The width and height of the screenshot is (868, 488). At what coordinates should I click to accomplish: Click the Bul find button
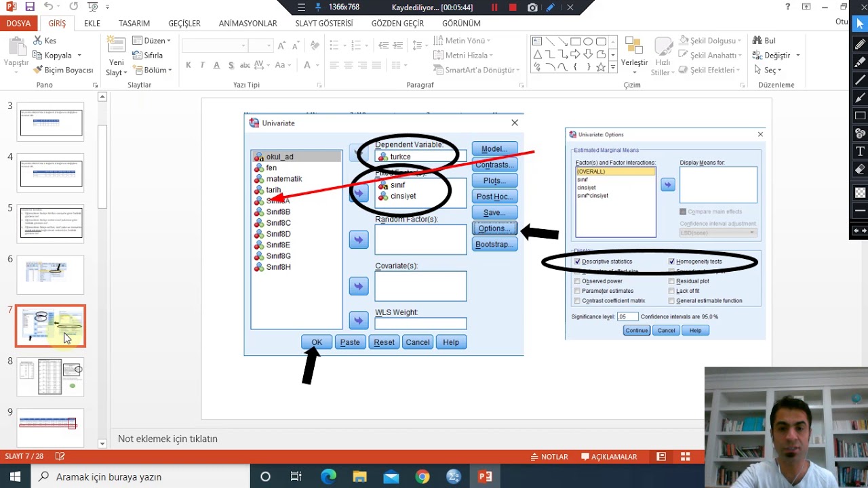click(764, 41)
